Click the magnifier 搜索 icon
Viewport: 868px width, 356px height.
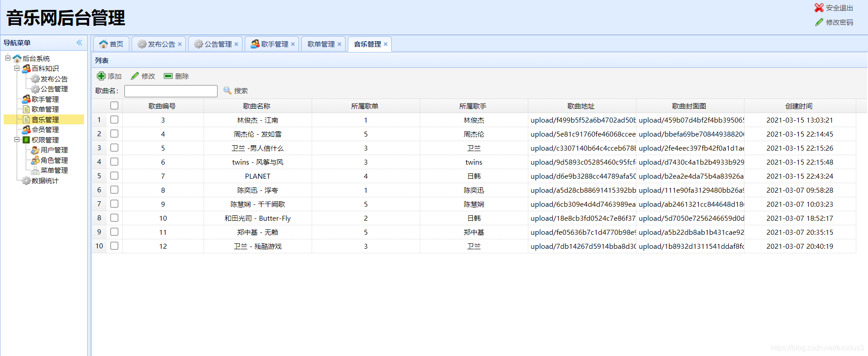pos(228,90)
